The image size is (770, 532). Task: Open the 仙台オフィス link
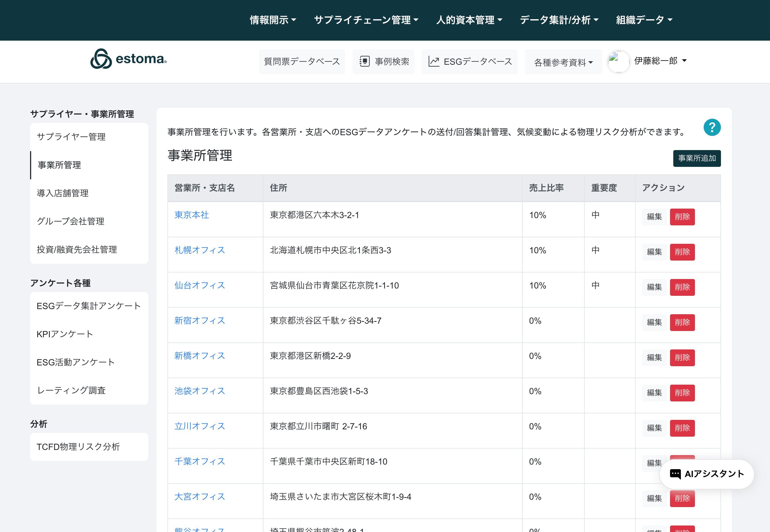click(200, 285)
